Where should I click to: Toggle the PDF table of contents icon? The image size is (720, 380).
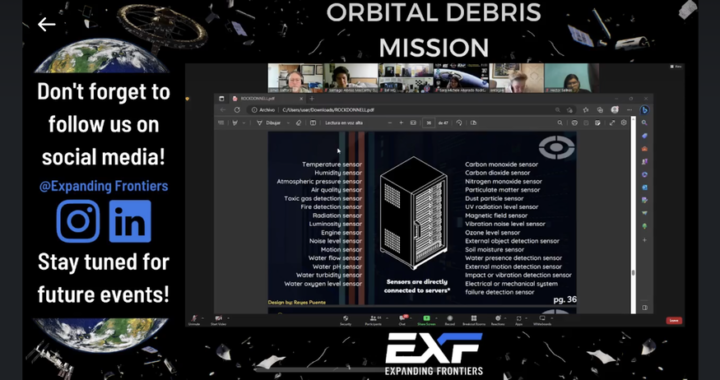tap(221, 123)
